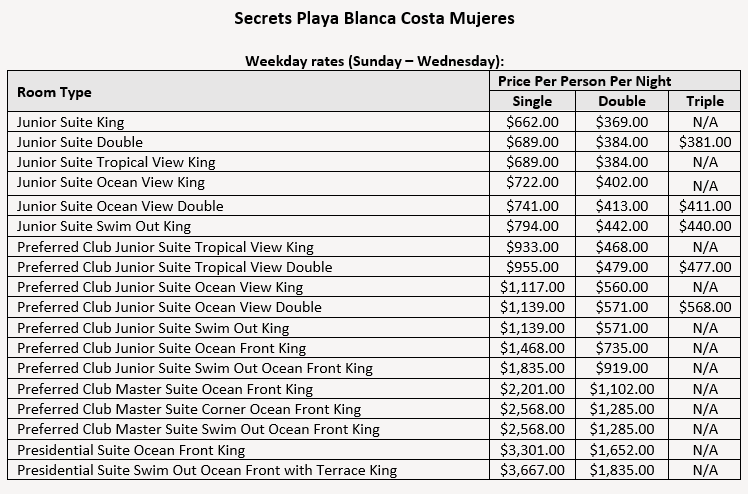The height and width of the screenshot is (494, 748).
Task: Select the $794.00 Swim Out King price
Action: tap(532, 226)
